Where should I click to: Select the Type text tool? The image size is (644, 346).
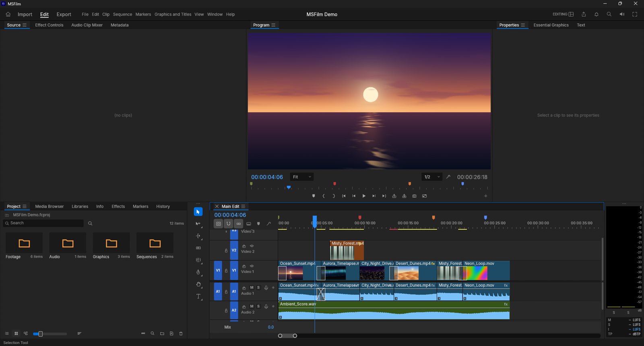[198, 297]
